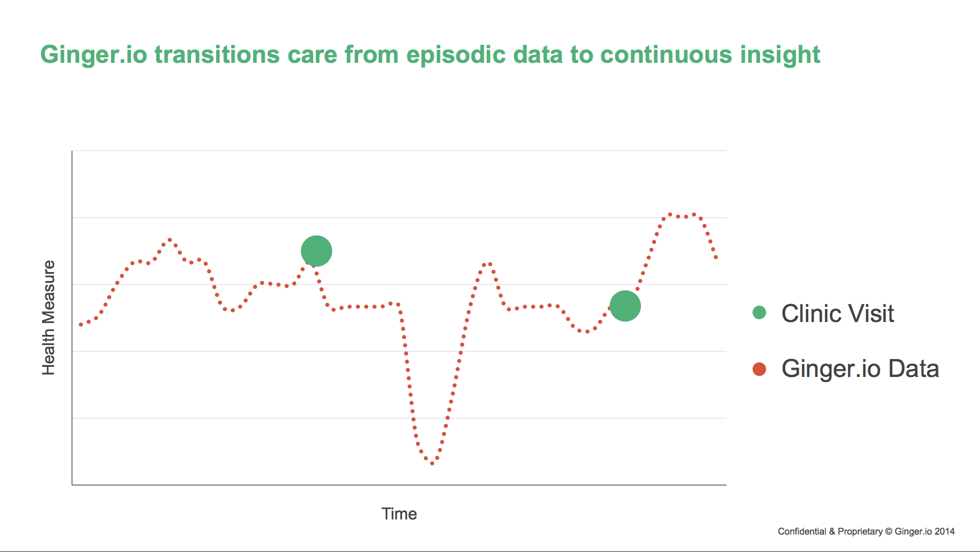
Task: Select the red Ginger.io Data legend marker
Action: [759, 369]
